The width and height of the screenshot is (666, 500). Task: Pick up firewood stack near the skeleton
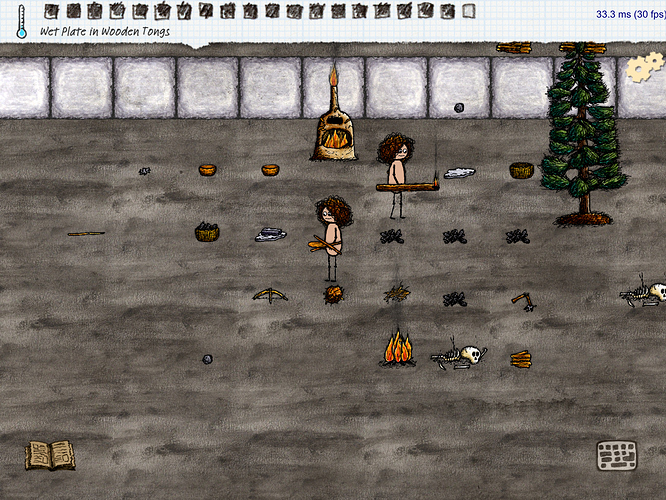click(521, 359)
